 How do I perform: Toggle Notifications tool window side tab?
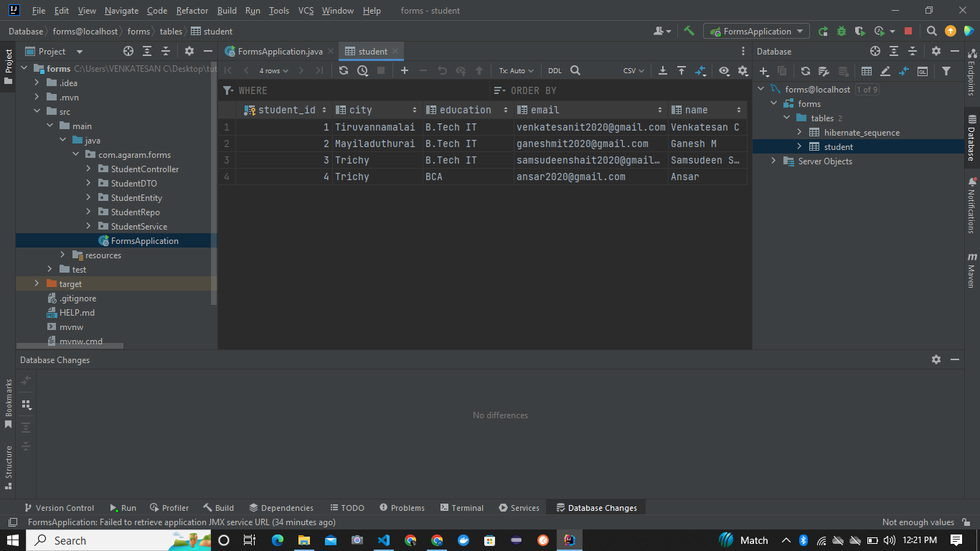pos(972,206)
